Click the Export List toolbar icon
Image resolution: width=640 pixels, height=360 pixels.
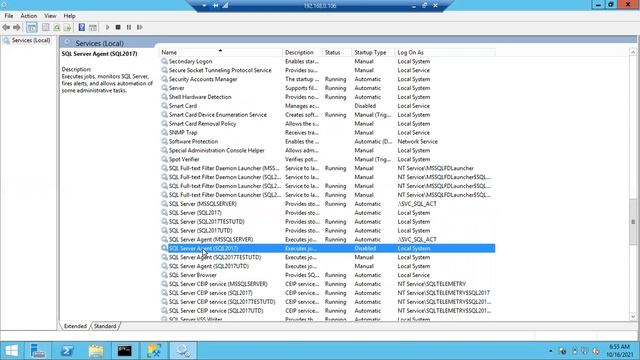point(67,27)
